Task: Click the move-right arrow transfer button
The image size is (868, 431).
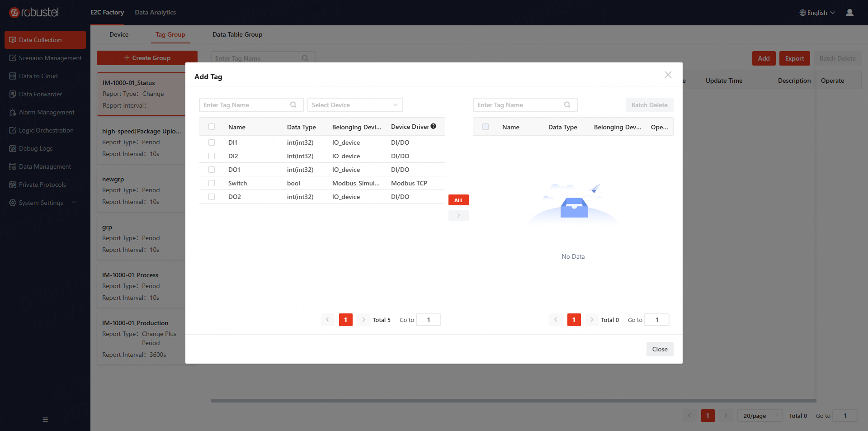Action: (458, 216)
